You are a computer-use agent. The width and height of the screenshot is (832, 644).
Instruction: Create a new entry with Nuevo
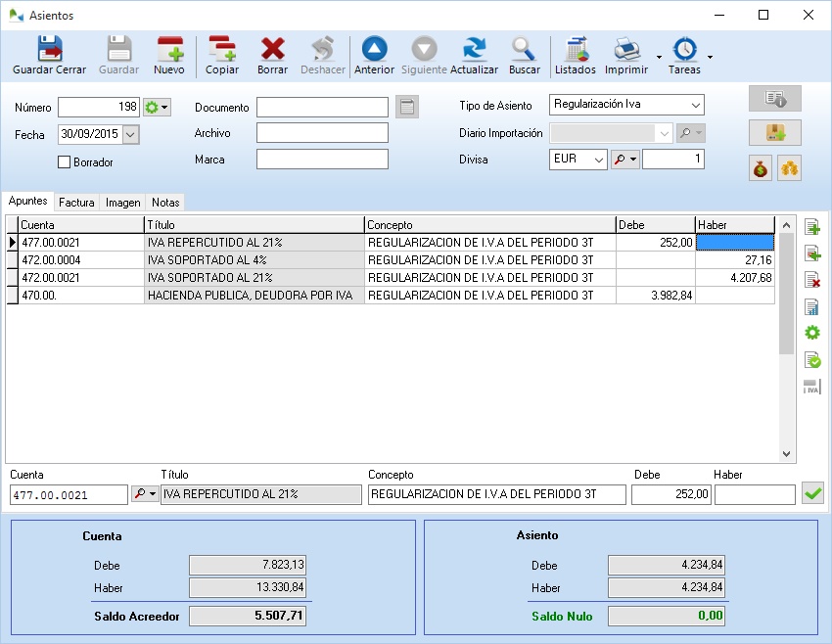click(169, 56)
